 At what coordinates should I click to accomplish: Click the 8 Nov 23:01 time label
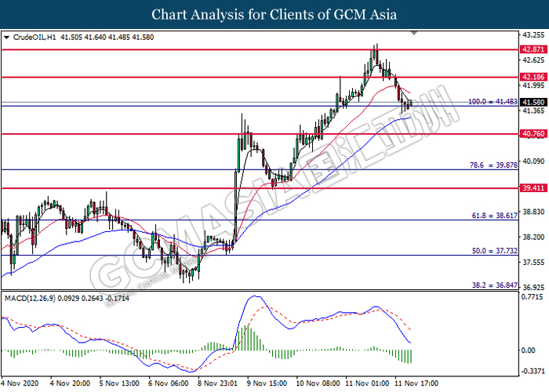coord(218,383)
